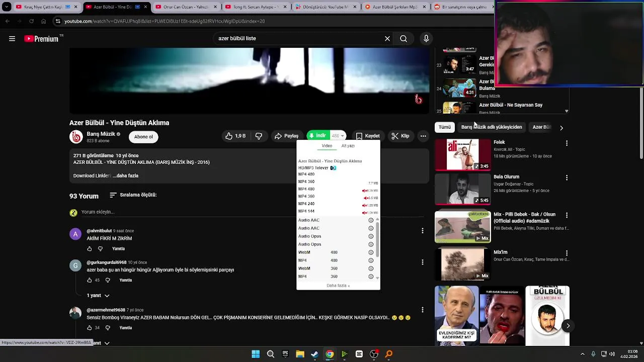Viewport: 644px width, 362px height.
Task: Select Barış Müzik adlı yükleyiciden chip
Action: pyautogui.click(x=492, y=127)
